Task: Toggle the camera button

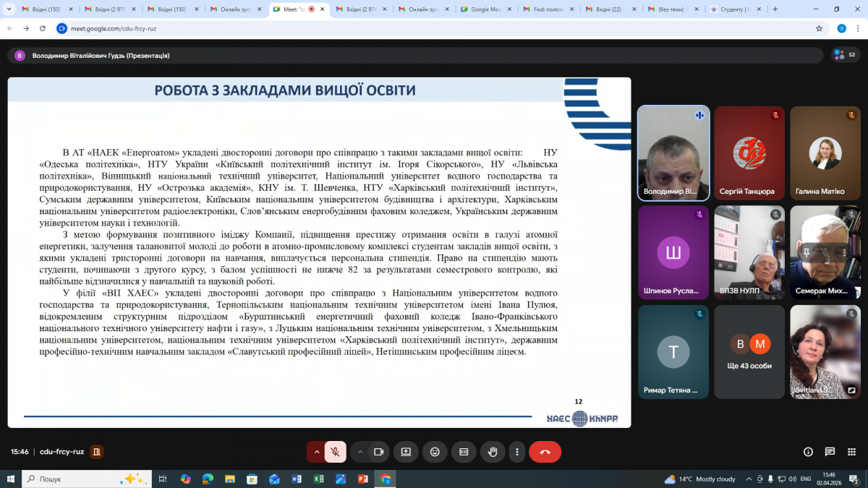Action: tap(378, 452)
